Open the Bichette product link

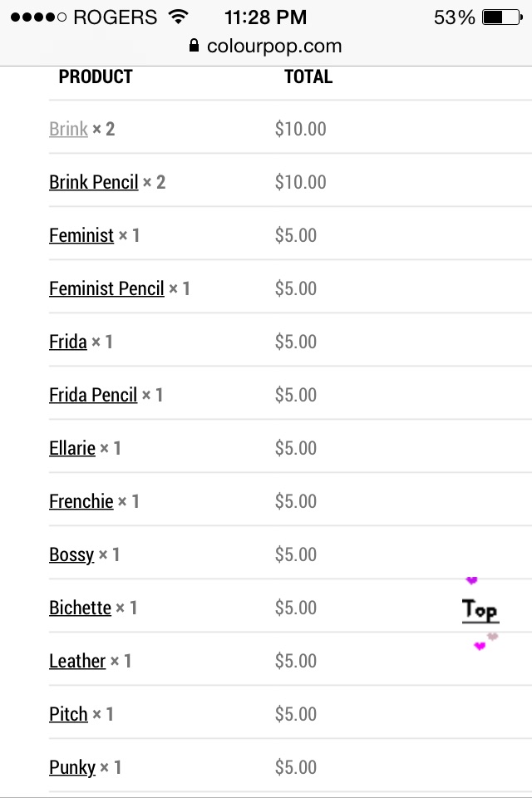[80, 608]
